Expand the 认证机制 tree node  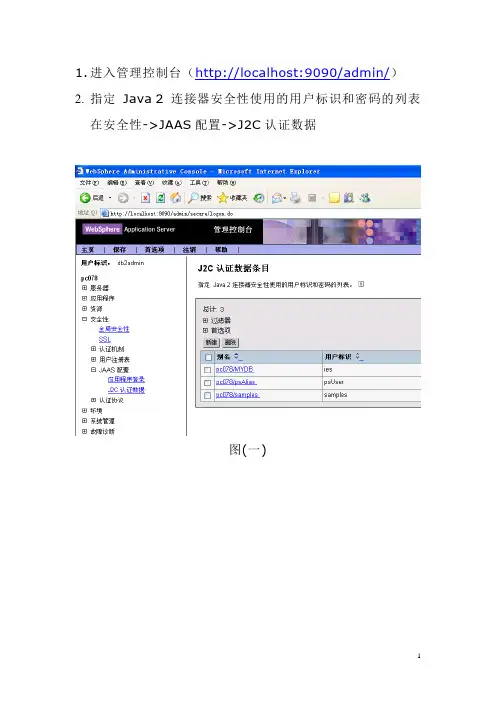(x=94, y=348)
